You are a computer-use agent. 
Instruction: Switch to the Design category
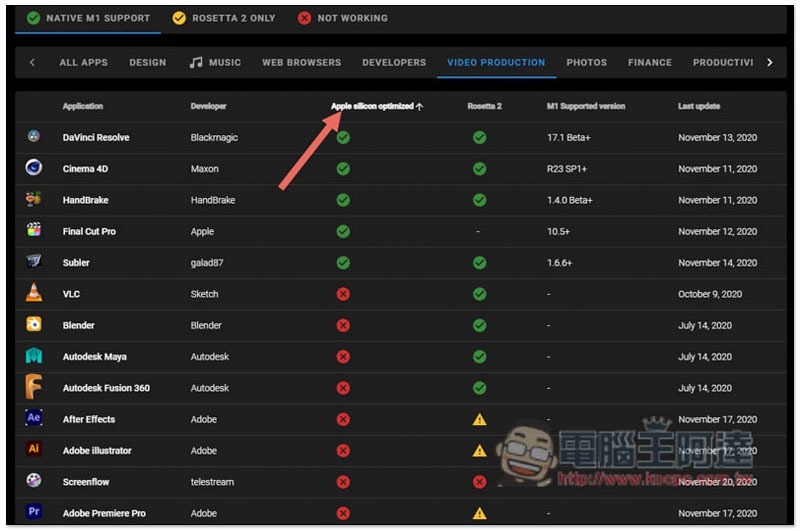(x=147, y=62)
